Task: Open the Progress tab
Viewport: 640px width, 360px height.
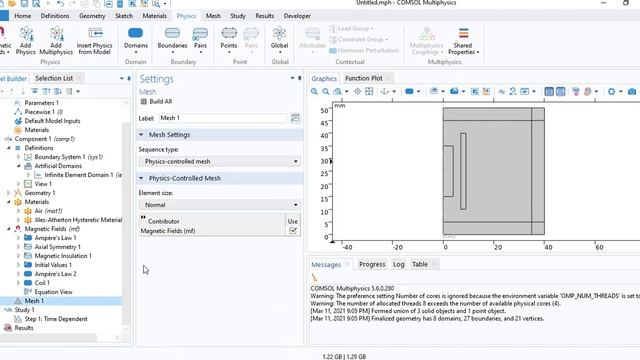Action: 372,264
